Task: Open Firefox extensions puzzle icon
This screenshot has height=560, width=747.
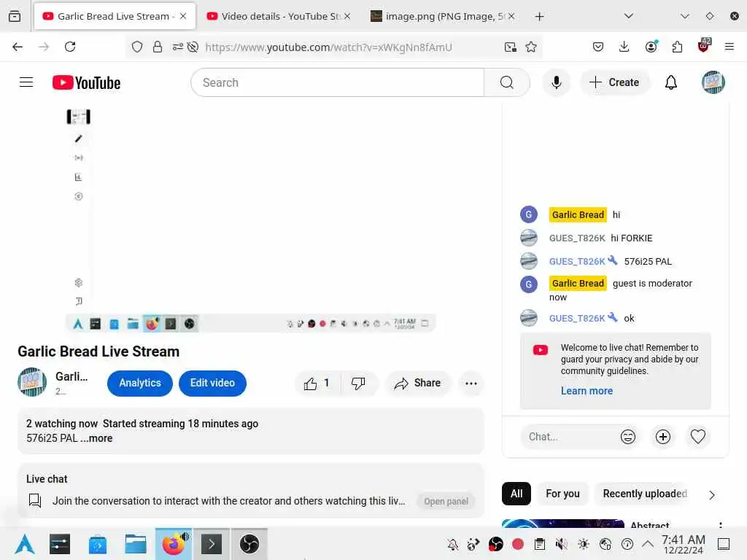Action: (x=676, y=47)
